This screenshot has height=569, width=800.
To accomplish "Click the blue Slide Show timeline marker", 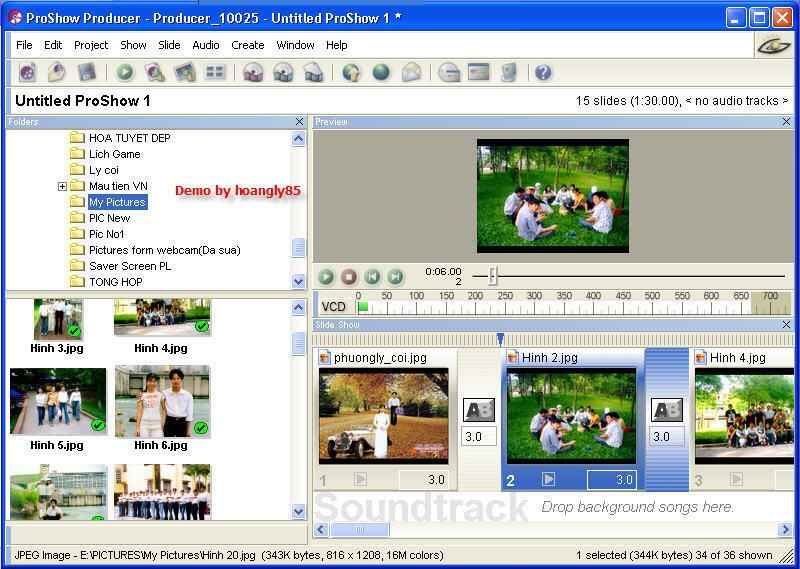I will [501, 339].
